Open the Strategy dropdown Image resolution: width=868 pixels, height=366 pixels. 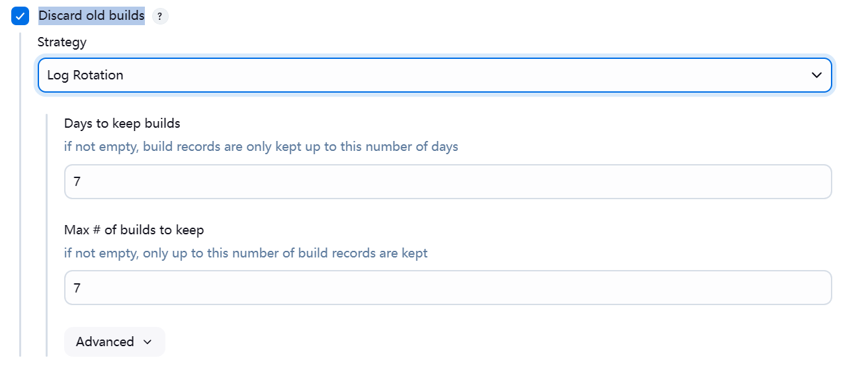pyautogui.click(x=434, y=75)
